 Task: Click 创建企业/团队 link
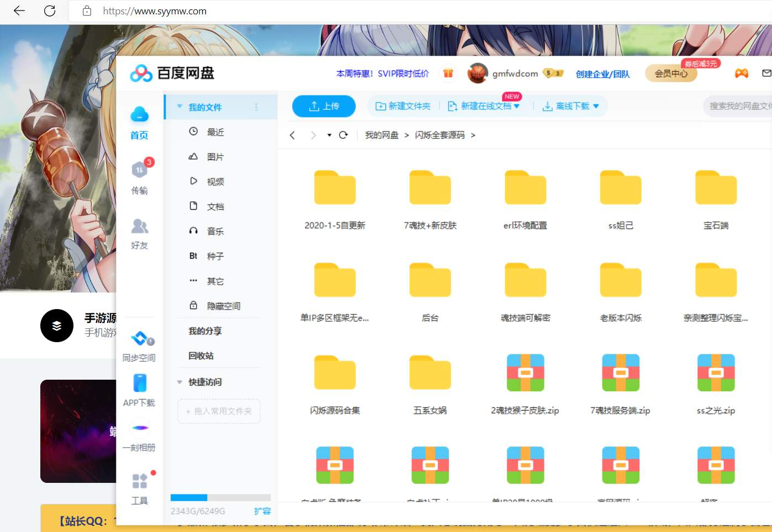click(x=602, y=74)
